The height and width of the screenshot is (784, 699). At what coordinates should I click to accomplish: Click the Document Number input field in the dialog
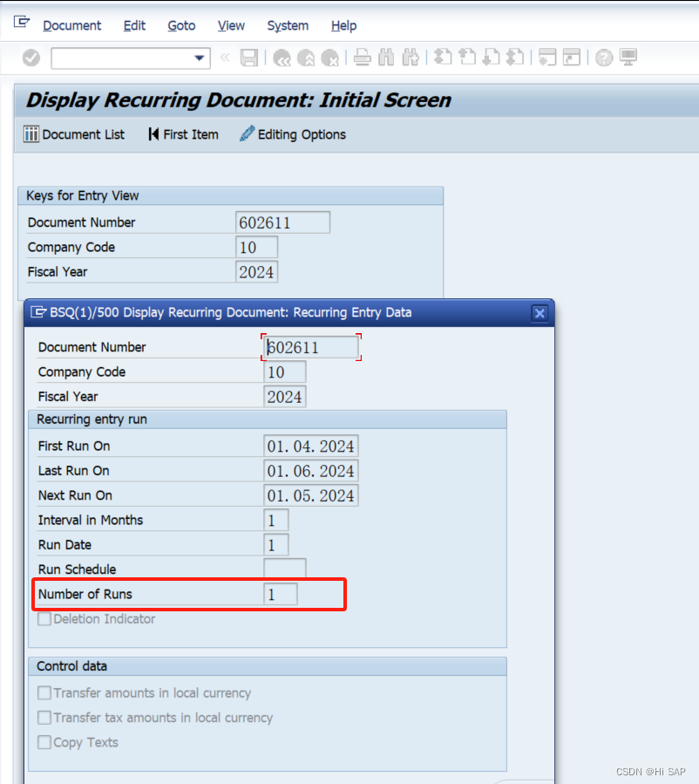coord(311,346)
